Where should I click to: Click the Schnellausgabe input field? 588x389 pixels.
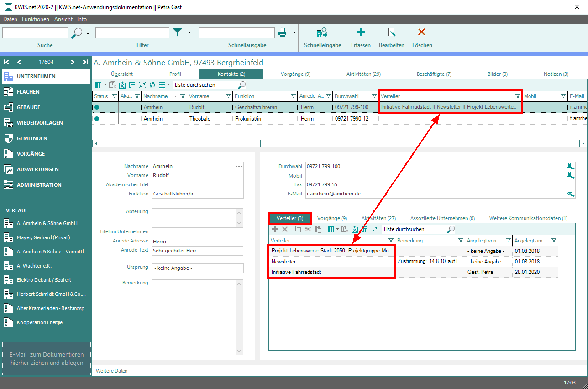(x=236, y=33)
